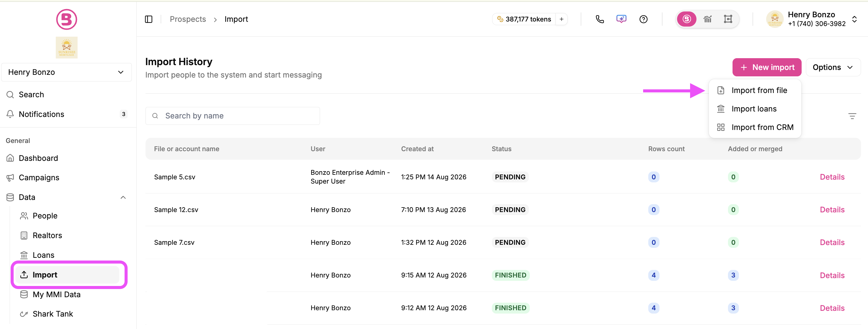This screenshot has width=868, height=329.
Task: Click the Realtors building icon
Action: point(24,235)
